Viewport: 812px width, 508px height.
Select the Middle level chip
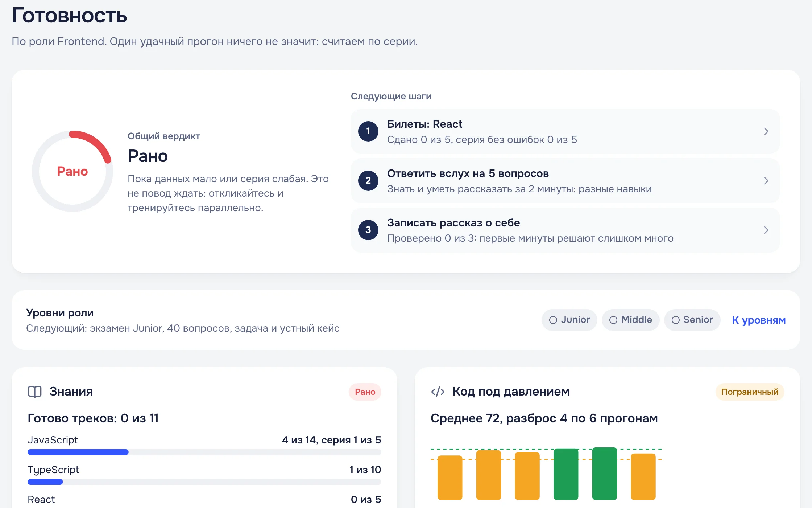click(631, 320)
